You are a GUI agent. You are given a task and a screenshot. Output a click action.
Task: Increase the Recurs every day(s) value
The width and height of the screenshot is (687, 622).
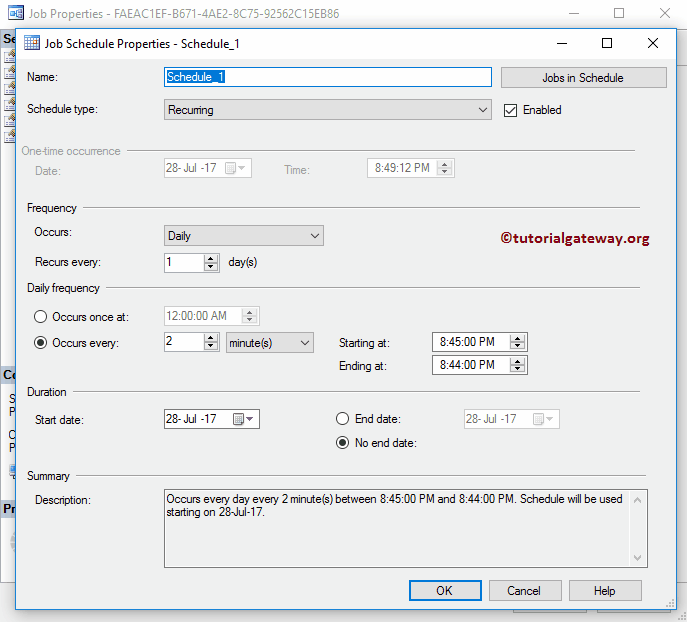(211, 258)
